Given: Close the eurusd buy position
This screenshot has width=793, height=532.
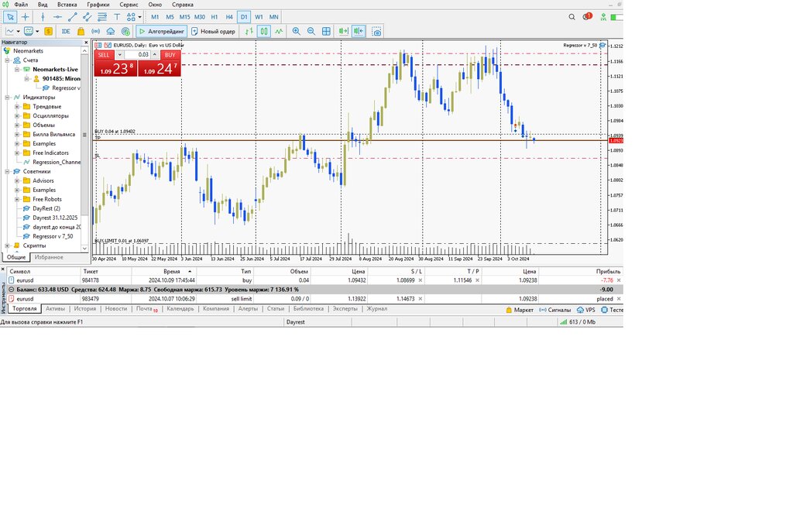Looking at the screenshot, I should click(619, 280).
